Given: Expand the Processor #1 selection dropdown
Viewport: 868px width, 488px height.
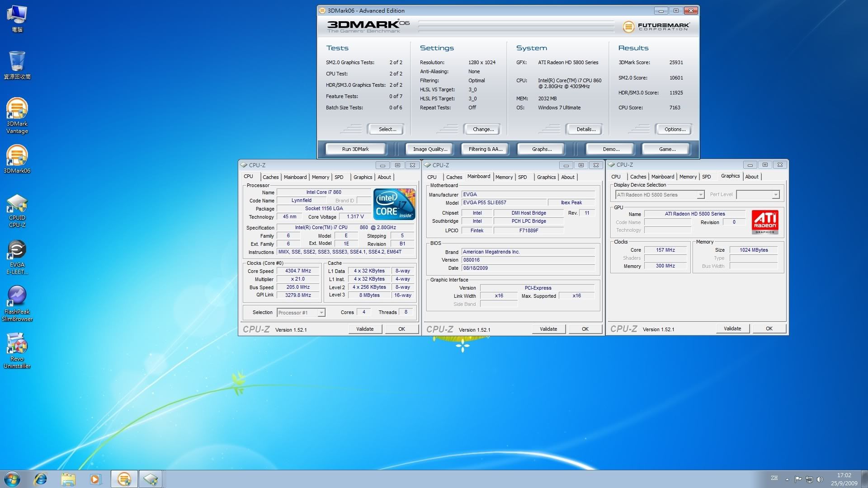Looking at the screenshot, I should (321, 313).
